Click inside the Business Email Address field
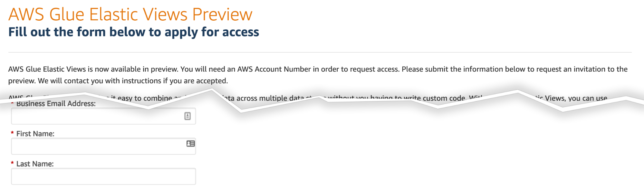The width and height of the screenshot is (644, 188). click(x=97, y=116)
